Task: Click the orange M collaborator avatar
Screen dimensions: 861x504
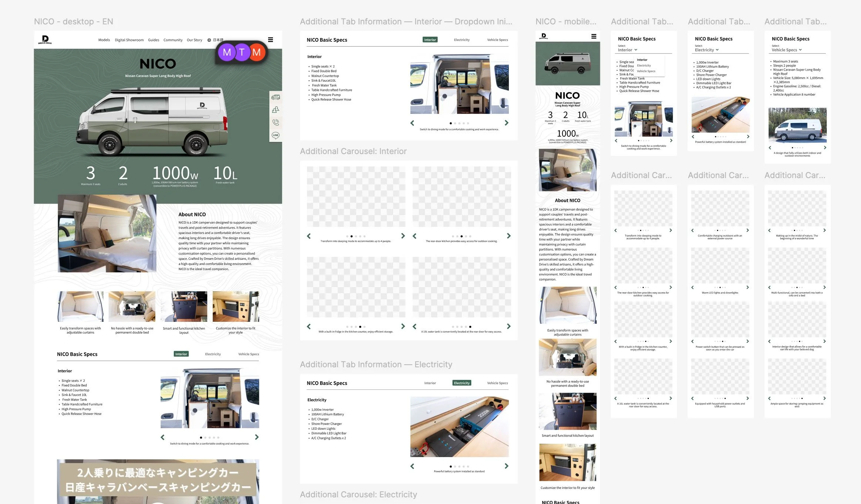Action: [257, 52]
